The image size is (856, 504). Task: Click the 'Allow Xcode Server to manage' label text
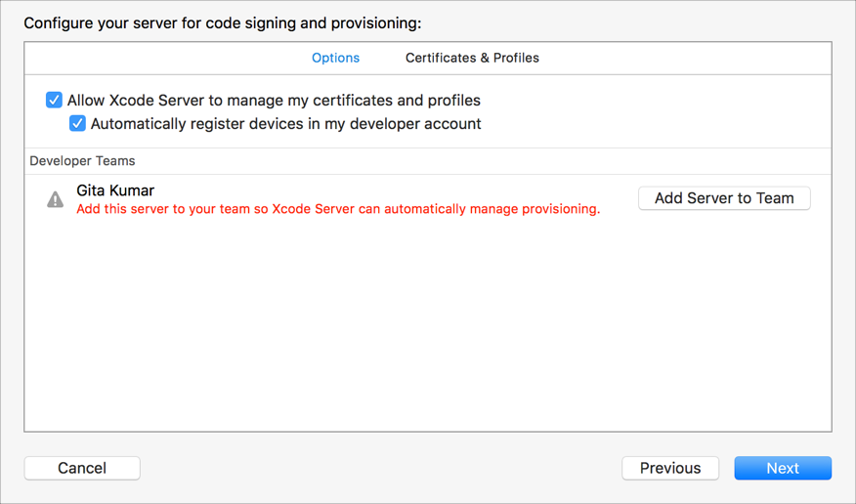[x=274, y=100]
